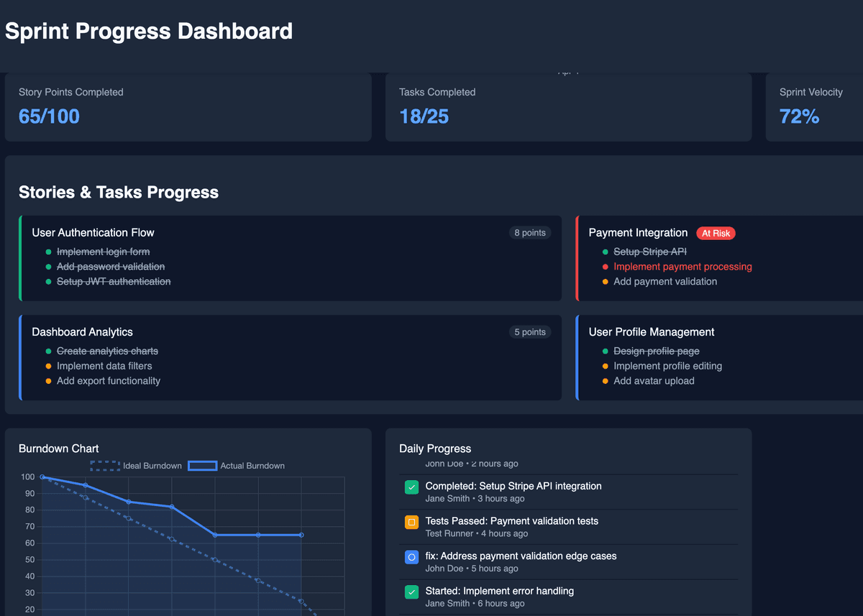Click the green status dot beside Implement login form
The height and width of the screenshot is (616, 863).
pyautogui.click(x=49, y=252)
